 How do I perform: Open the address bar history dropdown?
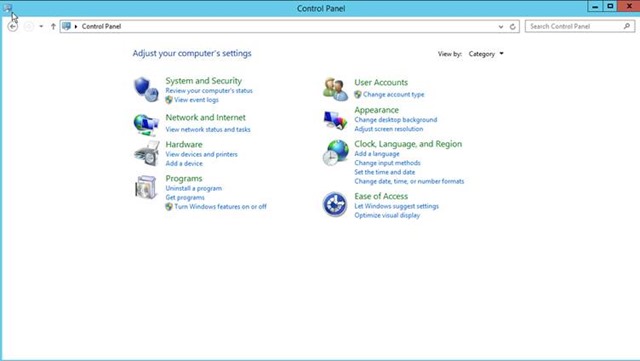[501, 27]
